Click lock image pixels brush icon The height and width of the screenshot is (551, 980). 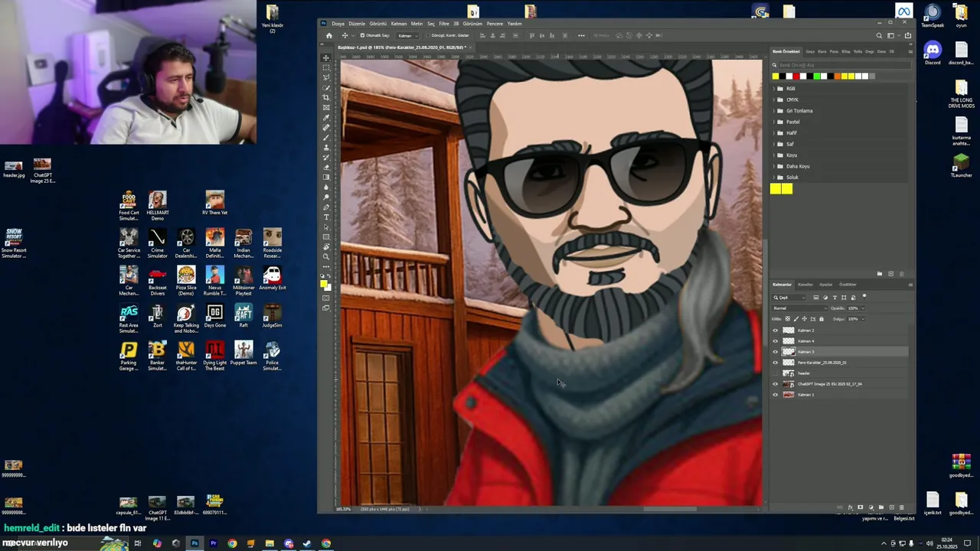796,319
